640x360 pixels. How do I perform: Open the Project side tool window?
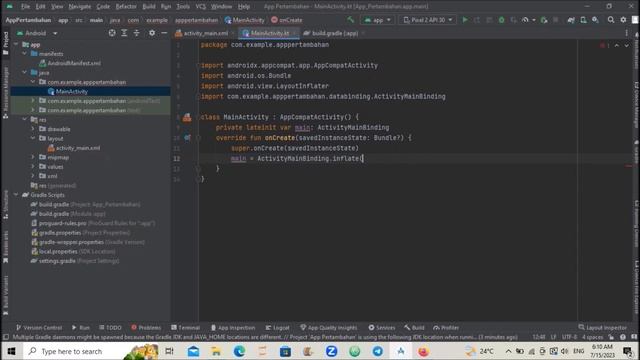point(5,43)
